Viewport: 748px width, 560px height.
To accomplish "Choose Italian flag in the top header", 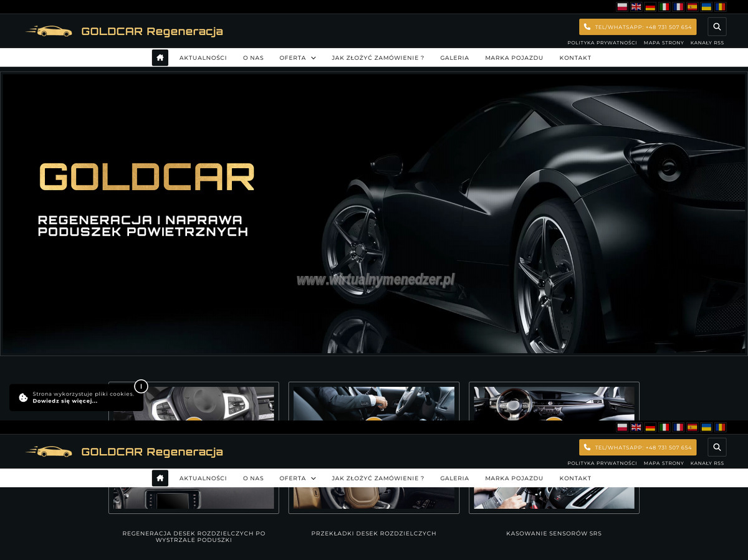I will tap(664, 7).
